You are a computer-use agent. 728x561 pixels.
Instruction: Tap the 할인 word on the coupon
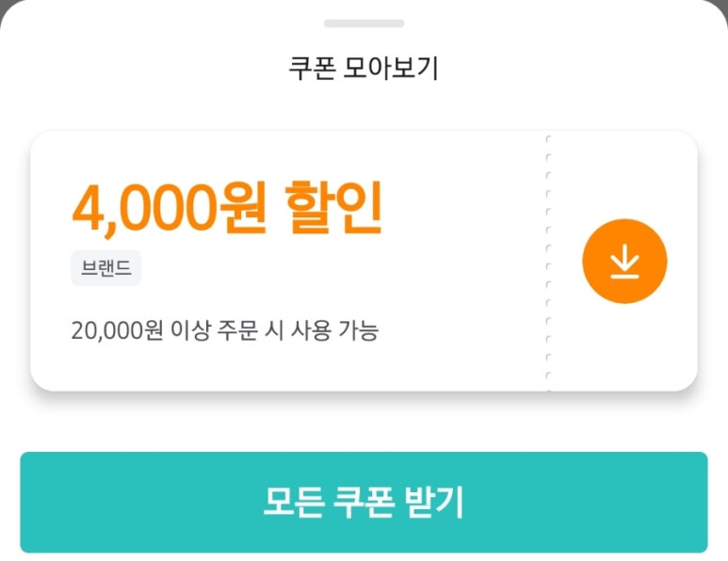[332, 210]
